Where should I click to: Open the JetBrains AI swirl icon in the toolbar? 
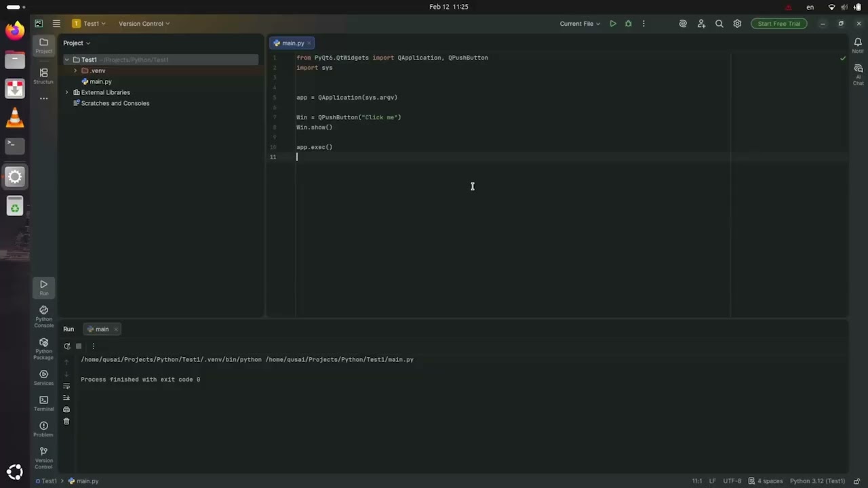click(x=683, y=24)
